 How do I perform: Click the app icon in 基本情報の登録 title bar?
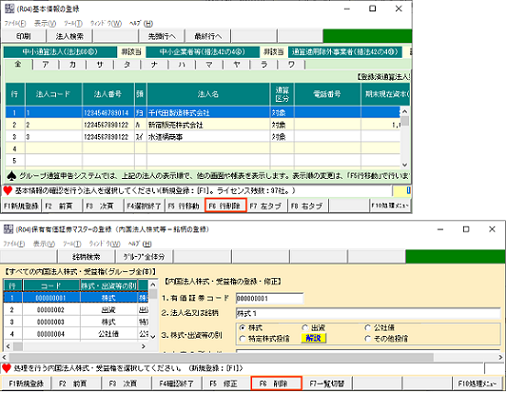(9, 9)
